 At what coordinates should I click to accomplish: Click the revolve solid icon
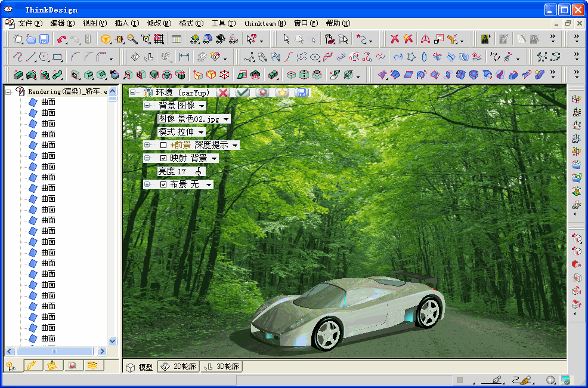pyautogui.click(x=31, y=75)
